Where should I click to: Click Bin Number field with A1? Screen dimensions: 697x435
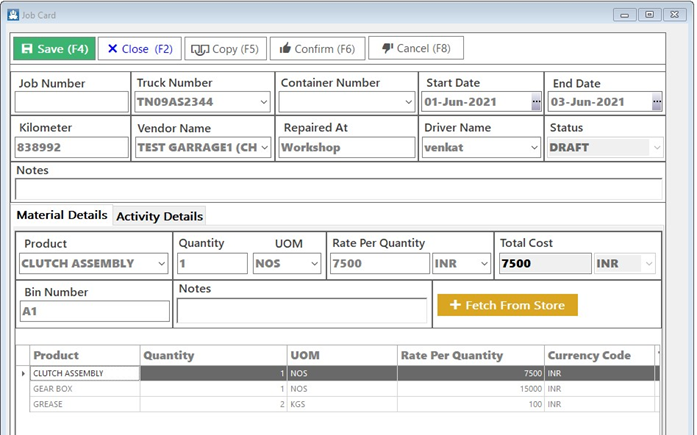[95, 311]
